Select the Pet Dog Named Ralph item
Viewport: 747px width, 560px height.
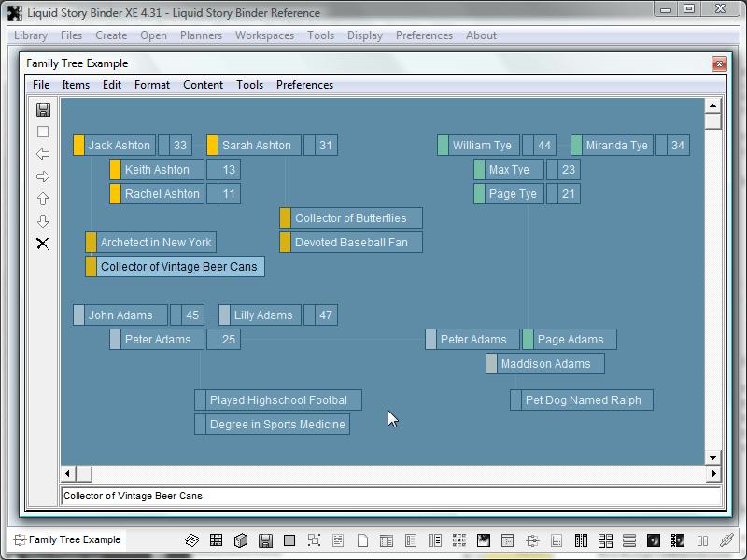tap(583, 400)
